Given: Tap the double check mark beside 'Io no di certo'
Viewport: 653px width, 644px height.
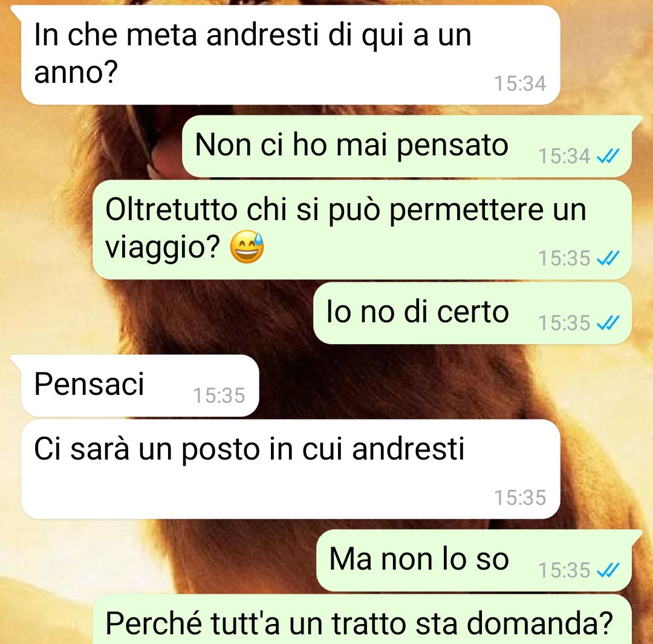Looking at the screenshot, I should [x=608, y=323].
